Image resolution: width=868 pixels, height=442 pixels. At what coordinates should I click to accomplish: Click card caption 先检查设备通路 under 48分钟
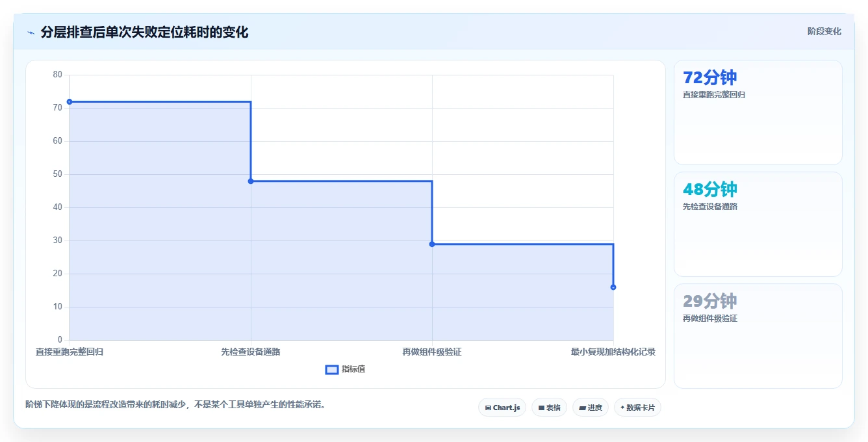pos(710,207)
